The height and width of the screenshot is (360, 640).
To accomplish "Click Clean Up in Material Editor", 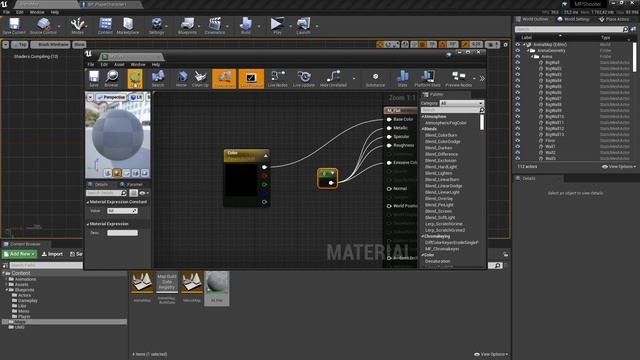I will coord(200,78).
